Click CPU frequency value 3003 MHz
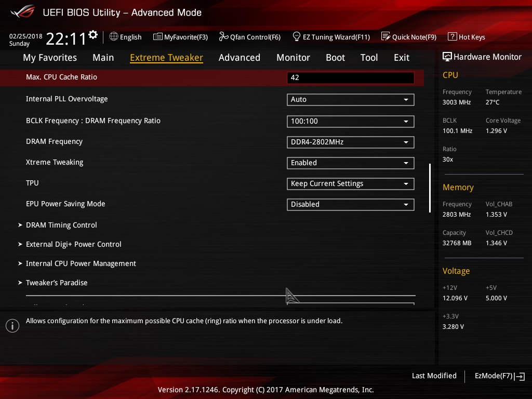 click(x=457, y=102)
